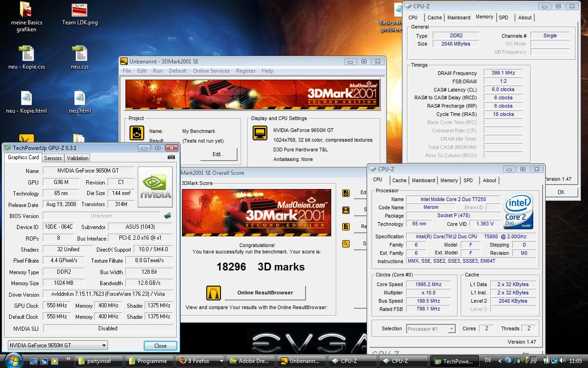This screenshot has height=368, width=588.
Task: Open the Windows Start menu orb
Action: click(x=13, y=360)
